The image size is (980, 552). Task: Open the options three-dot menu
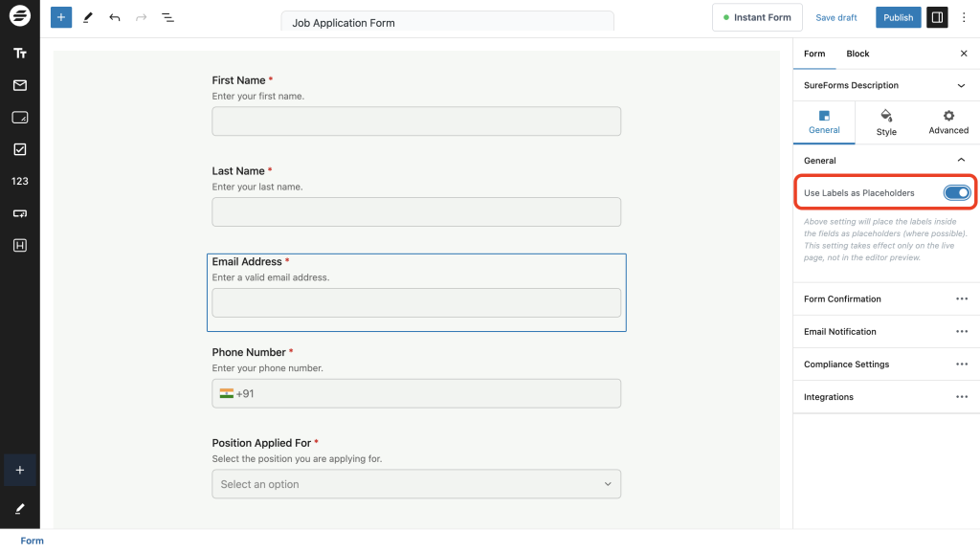click(964, 16)
